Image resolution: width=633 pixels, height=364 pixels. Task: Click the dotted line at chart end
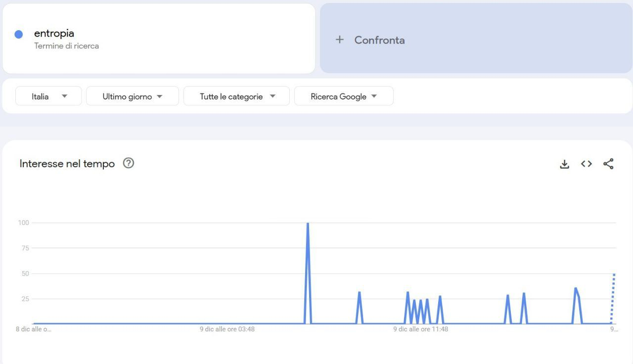click(x=613, y=297)
